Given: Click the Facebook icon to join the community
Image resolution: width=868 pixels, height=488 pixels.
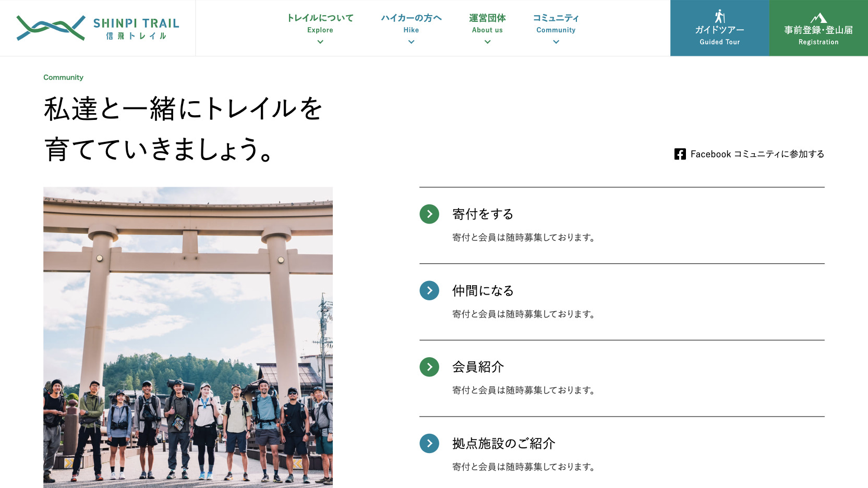Looking at the screenshot, I should (x=680, y=154).
